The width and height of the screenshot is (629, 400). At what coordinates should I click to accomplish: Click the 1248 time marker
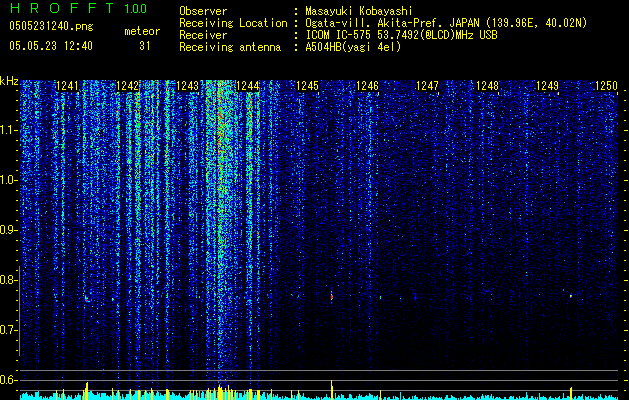pyautogui.click(x=487, y=86)
